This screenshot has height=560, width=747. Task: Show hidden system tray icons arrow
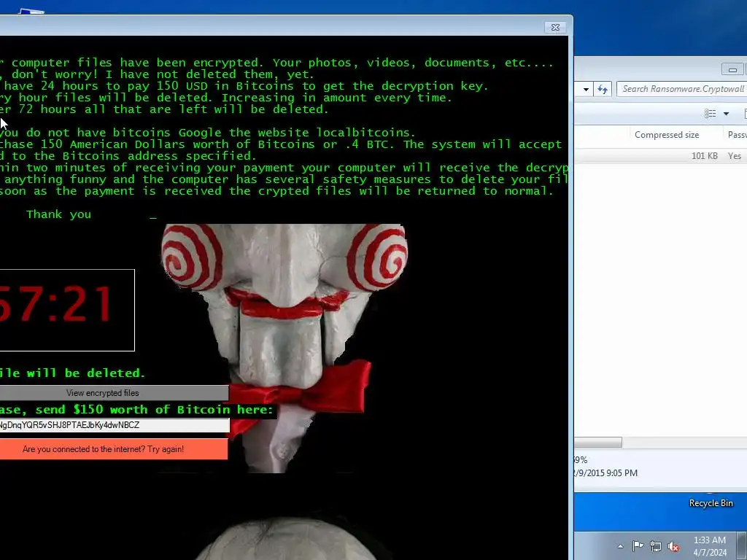tap(620, 546)
